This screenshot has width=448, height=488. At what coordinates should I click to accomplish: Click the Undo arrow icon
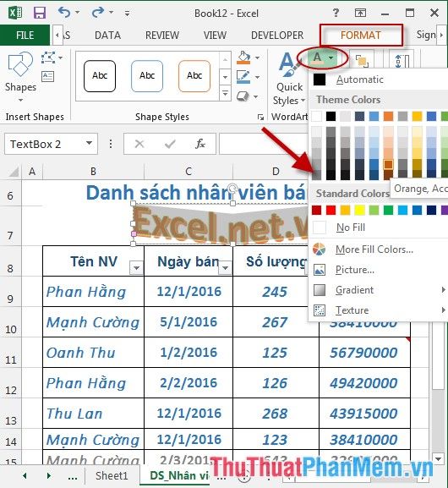(64, 13)
